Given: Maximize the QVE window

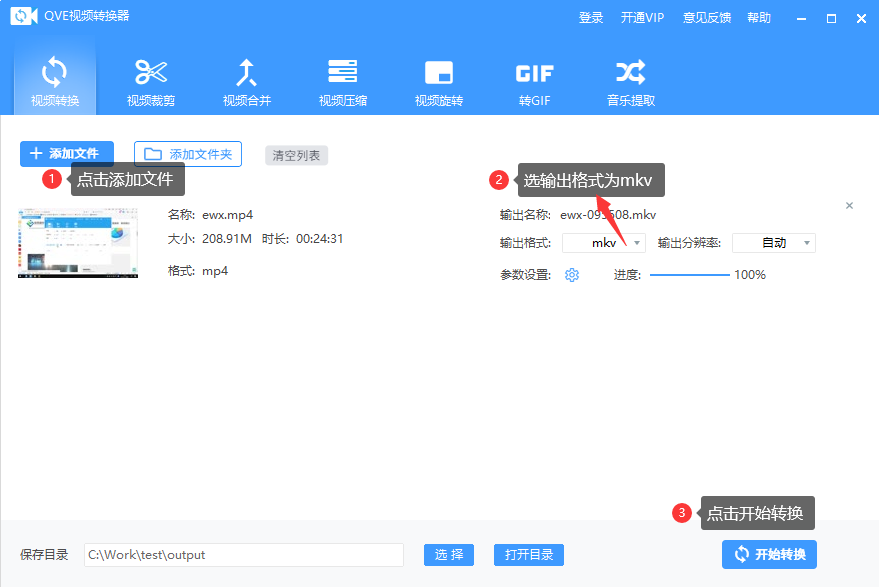Looking at the screenshot, I should (x=831, y=19).
